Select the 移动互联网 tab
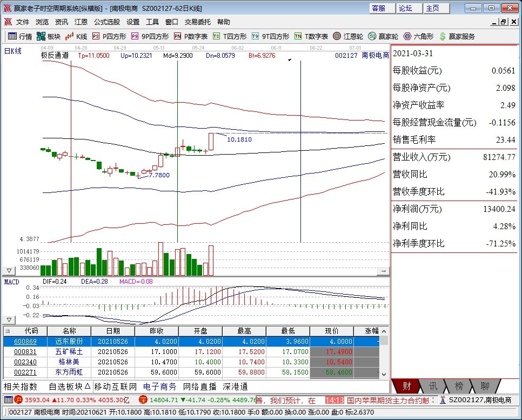522x420 pixels. point(116,386)
